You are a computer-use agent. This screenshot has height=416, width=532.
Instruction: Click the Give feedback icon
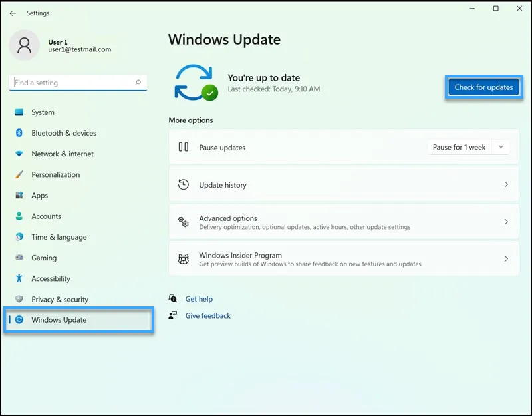click(173, 315)
